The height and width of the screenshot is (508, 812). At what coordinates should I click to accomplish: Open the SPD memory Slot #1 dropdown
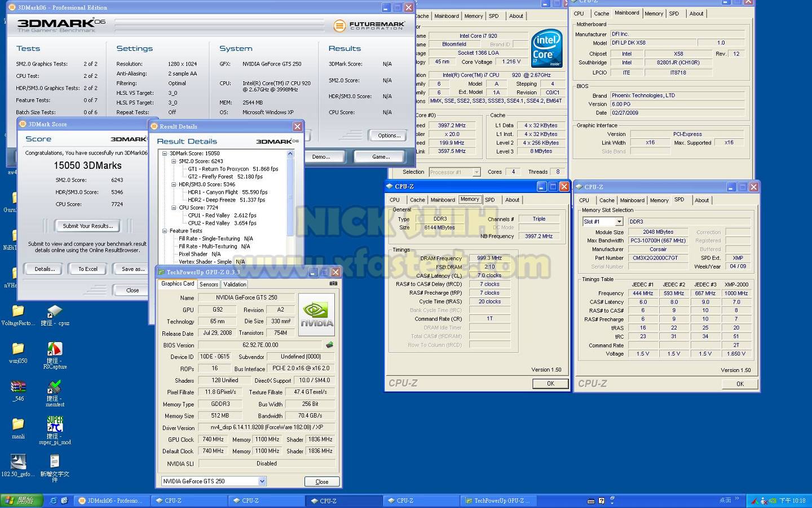619,222
